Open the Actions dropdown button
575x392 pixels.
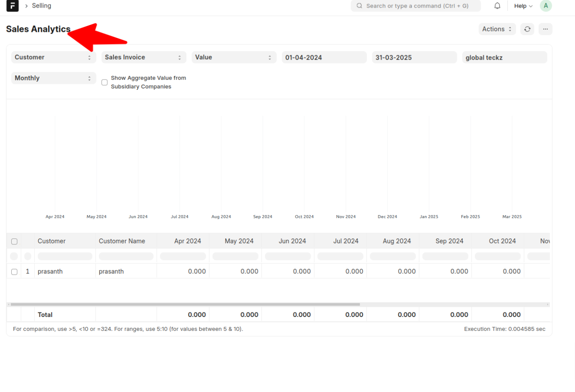[x=497, y=29]
